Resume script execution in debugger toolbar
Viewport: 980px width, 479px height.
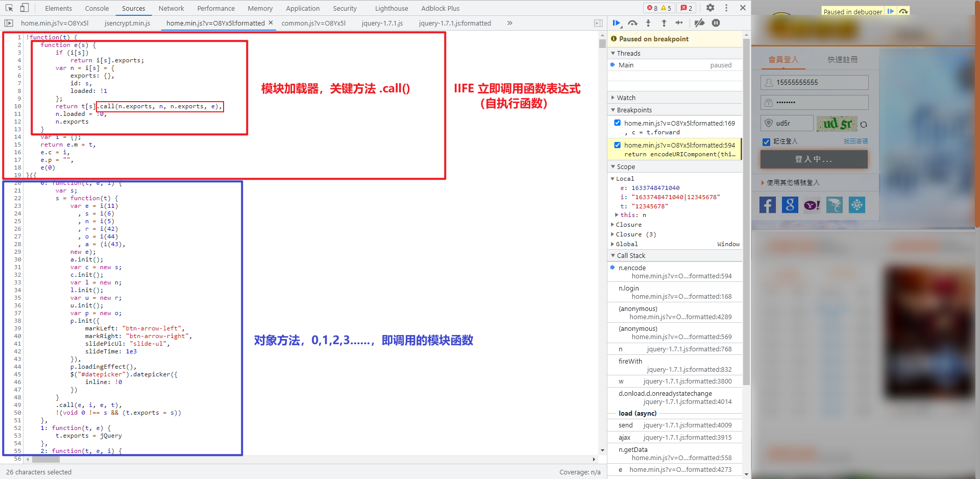click(616, 23)
